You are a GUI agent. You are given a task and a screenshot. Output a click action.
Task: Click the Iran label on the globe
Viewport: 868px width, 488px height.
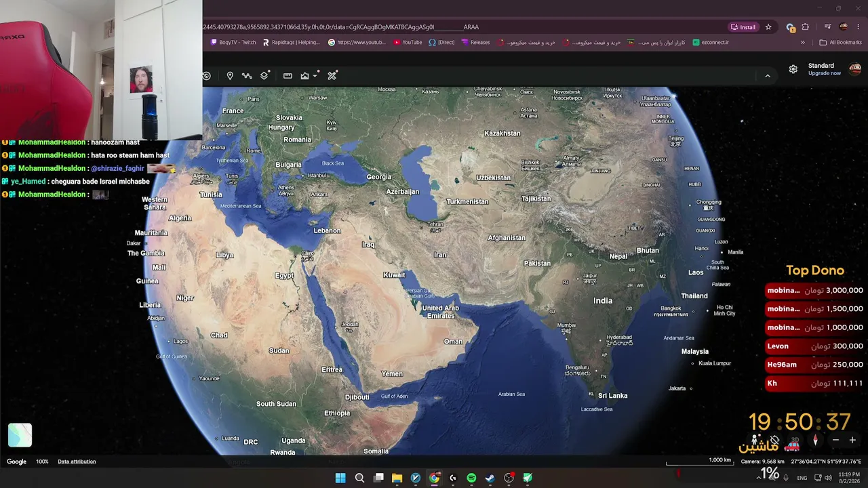pos(440,255)
